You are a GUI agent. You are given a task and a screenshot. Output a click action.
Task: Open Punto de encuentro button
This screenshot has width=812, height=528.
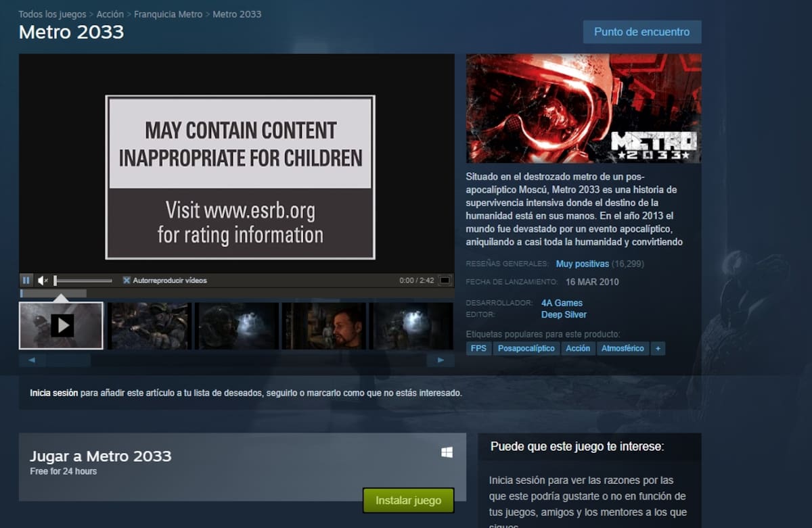[x=641, y=32]
